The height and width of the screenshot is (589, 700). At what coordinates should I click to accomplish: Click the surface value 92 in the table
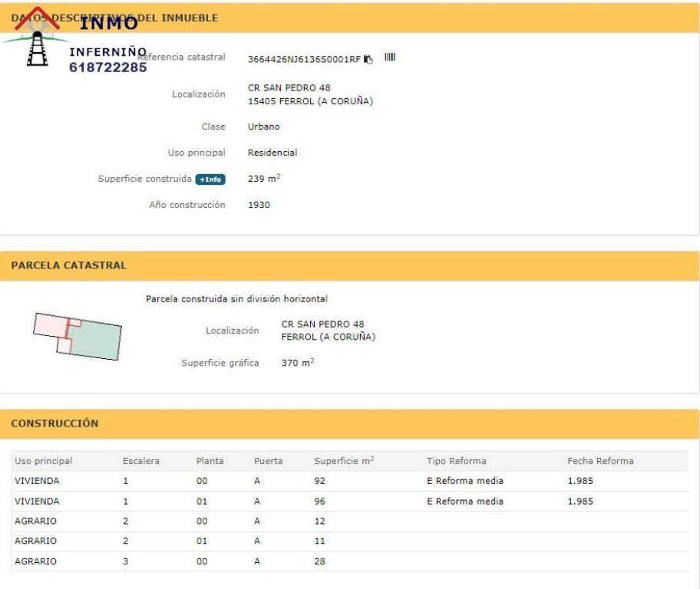319,481
